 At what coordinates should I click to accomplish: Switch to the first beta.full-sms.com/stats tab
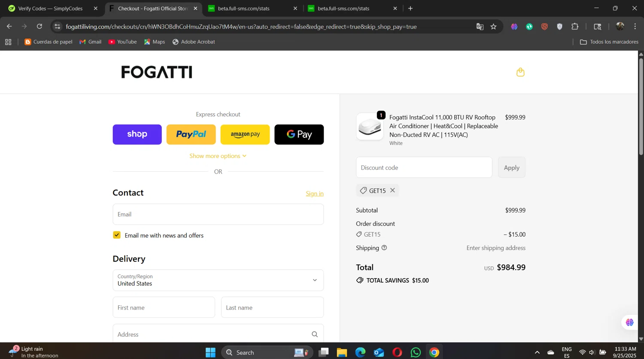coord(252,8)
